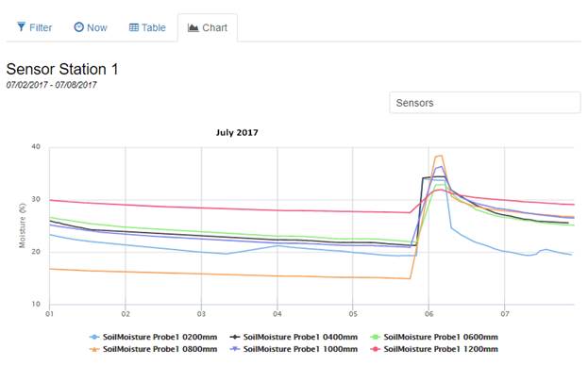Click the green 0600mm legend color marker

click(x=375, y=337)
